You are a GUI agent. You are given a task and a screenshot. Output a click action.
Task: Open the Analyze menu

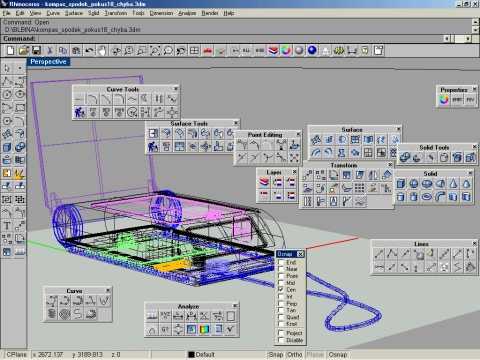tap(187, 13)
